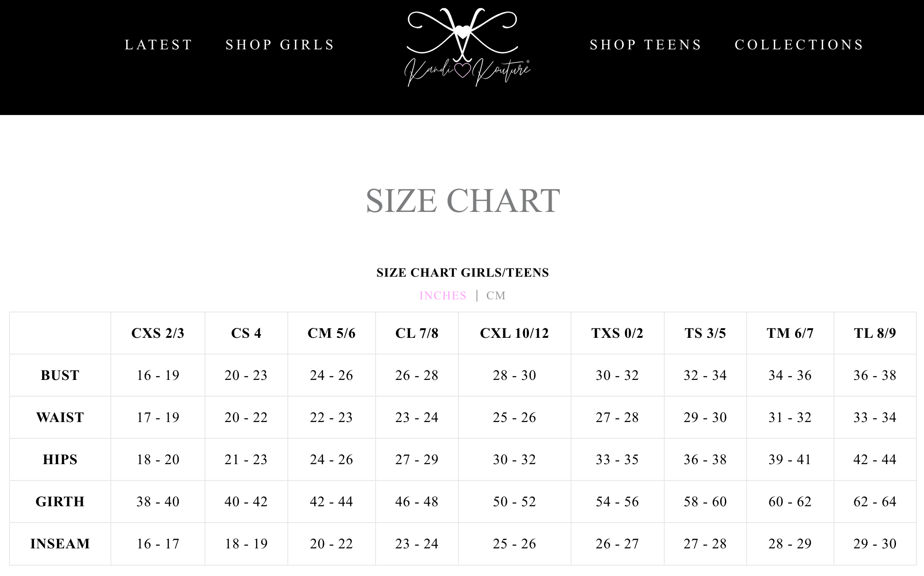924x576 pixels.
Task: Click the SIZE CHART page heading
Action: (462, 201)
